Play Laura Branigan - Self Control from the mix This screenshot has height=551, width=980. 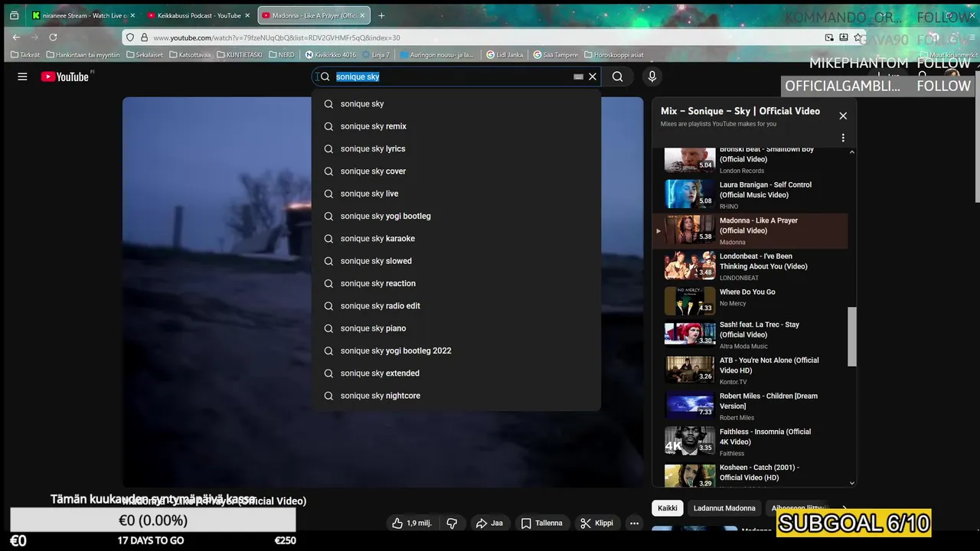coord(750,195)
